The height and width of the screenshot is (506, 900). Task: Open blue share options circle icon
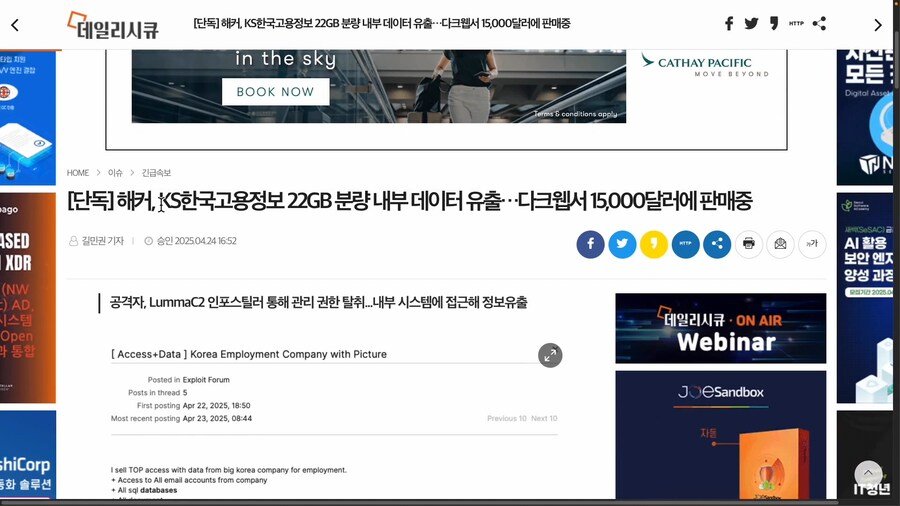717,244
